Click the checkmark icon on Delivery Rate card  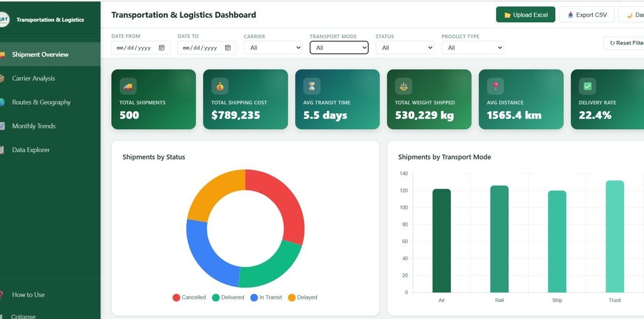(588, 86)
